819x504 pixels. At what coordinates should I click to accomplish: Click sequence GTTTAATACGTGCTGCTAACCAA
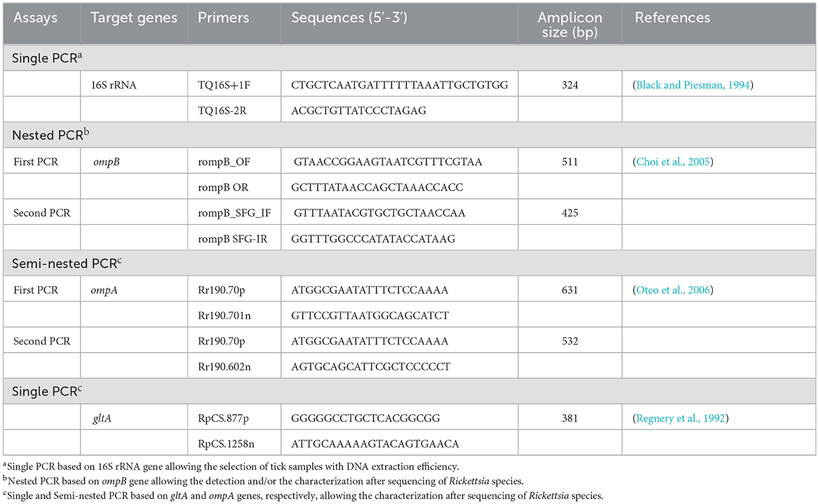[379, 212]
